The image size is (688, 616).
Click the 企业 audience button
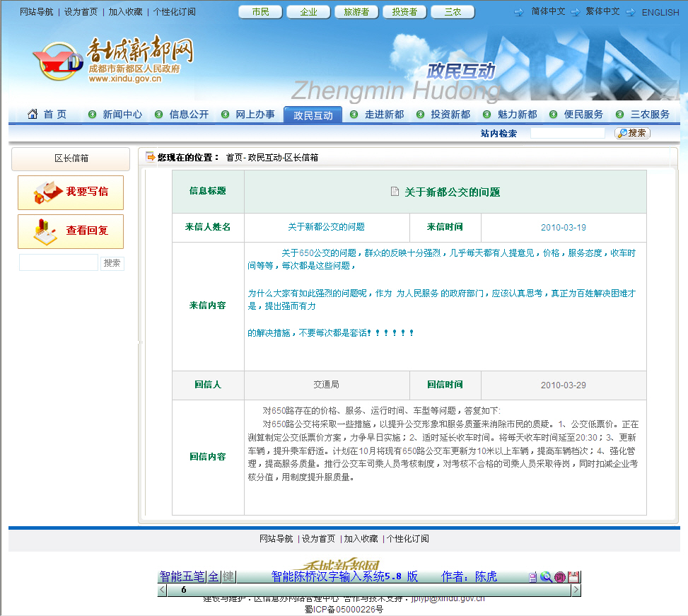pyautogui.click(x=308, y=12)
